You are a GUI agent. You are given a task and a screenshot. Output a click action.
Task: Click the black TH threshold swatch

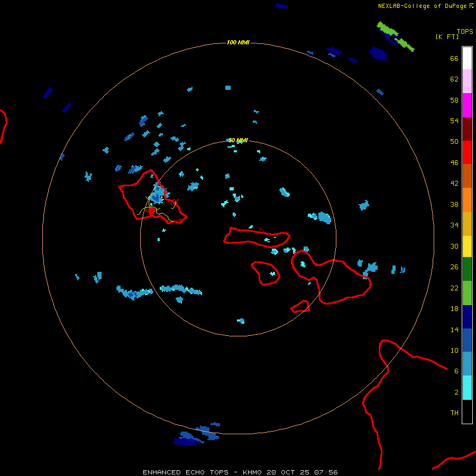[467, 411]
